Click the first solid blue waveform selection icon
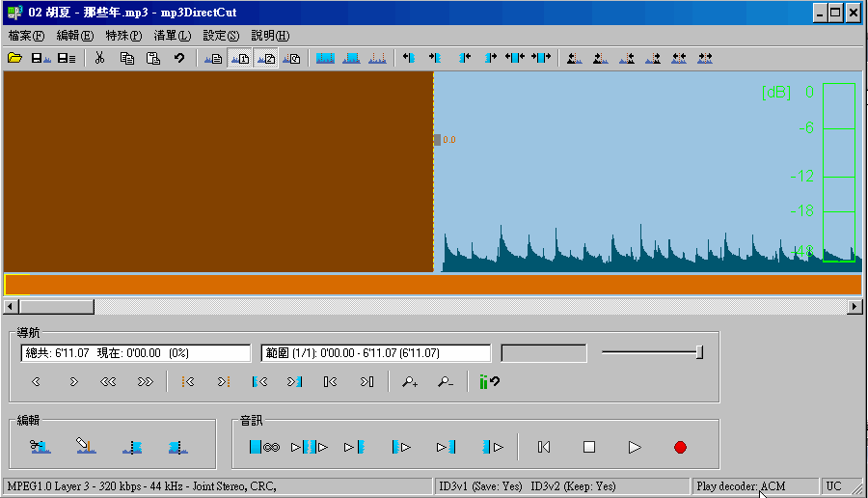Screen dimensions: 868x498 point(325,58)
